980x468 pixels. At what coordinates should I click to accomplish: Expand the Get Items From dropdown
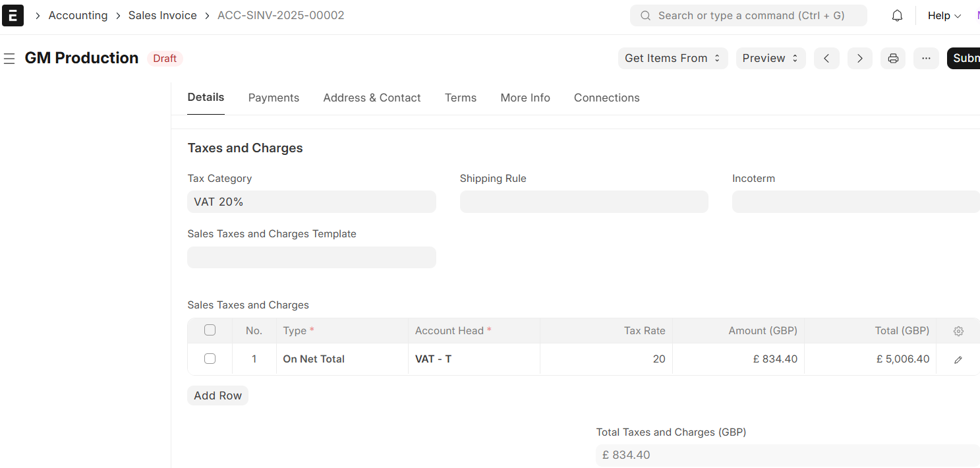point(672,58)
